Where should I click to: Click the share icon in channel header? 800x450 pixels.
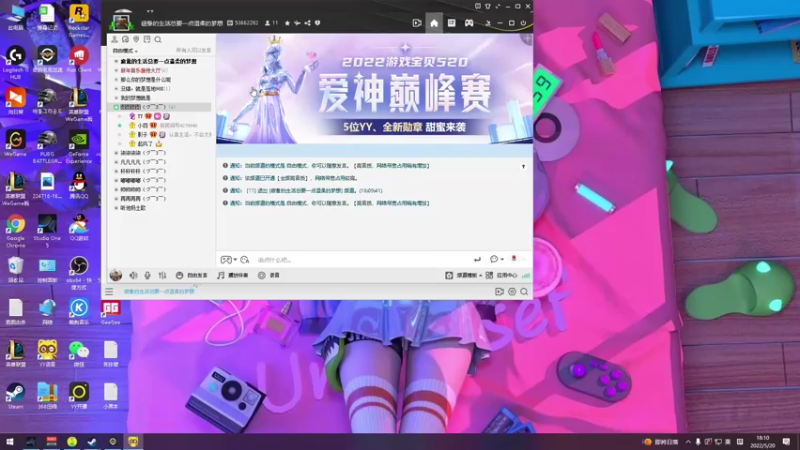pos(308,23)
